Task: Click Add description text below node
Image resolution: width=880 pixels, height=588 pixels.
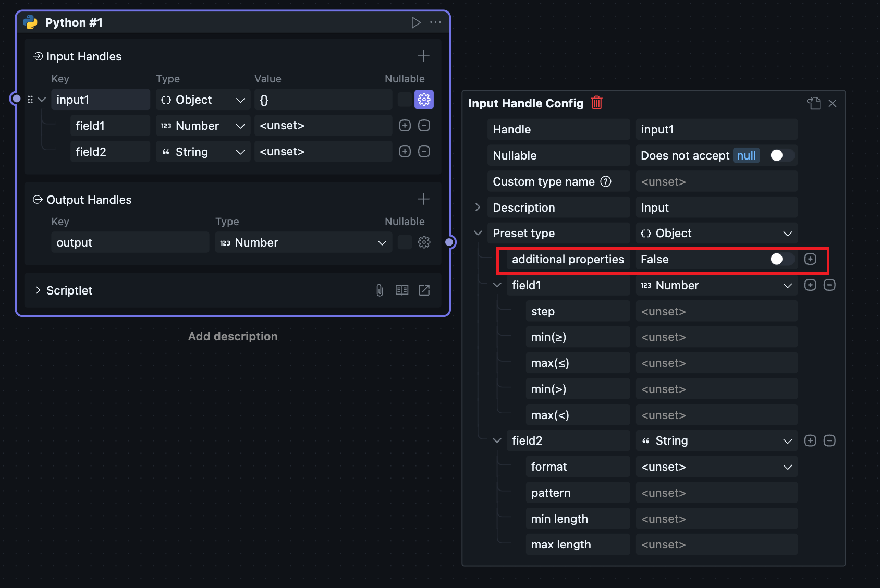Action: [233, 336]
